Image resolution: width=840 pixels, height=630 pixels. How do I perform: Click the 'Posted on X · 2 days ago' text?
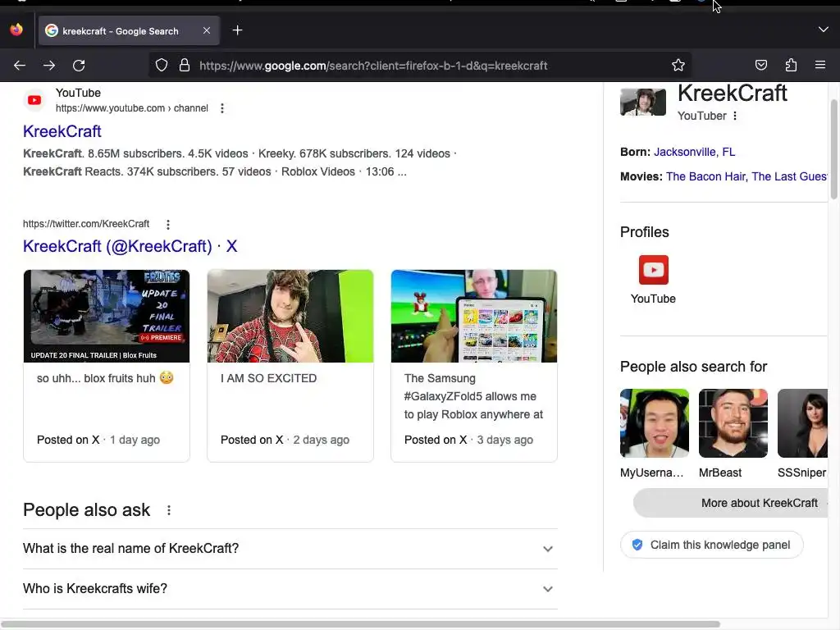click(285, 440)
